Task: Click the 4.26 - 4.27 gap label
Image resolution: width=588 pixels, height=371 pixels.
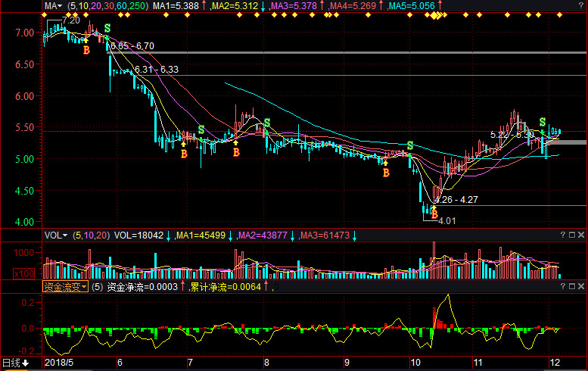Action: (455, 200)
